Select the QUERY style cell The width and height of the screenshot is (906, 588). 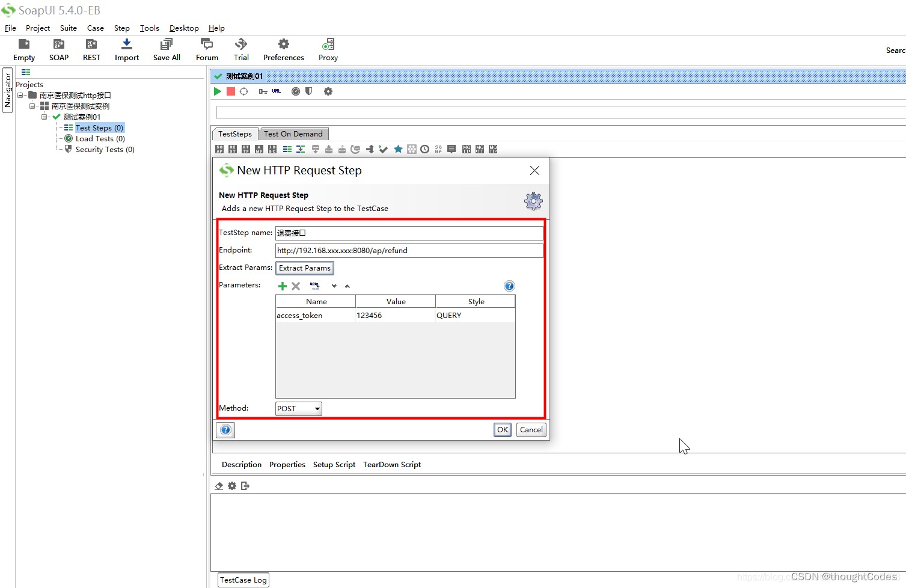click(475, 316)
